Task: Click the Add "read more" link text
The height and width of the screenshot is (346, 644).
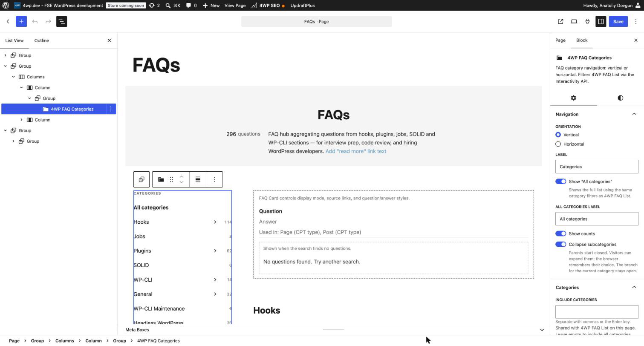Action: coord(356,151)
